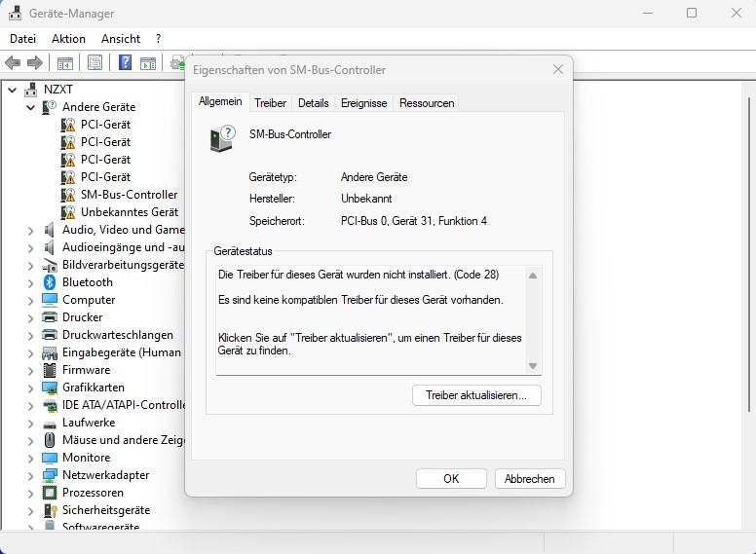
Task: Click the Druckwarteschlangen icon
Action: tap(49, 335)
